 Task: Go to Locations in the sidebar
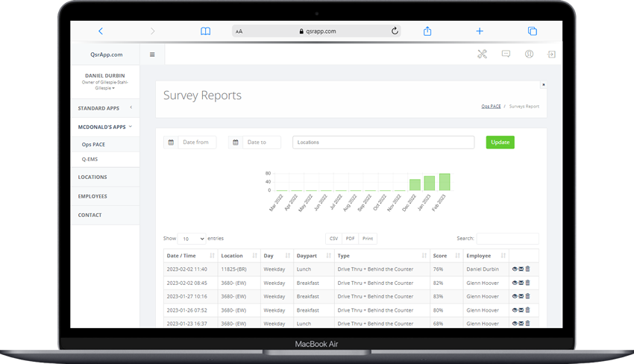coord(105,177)
